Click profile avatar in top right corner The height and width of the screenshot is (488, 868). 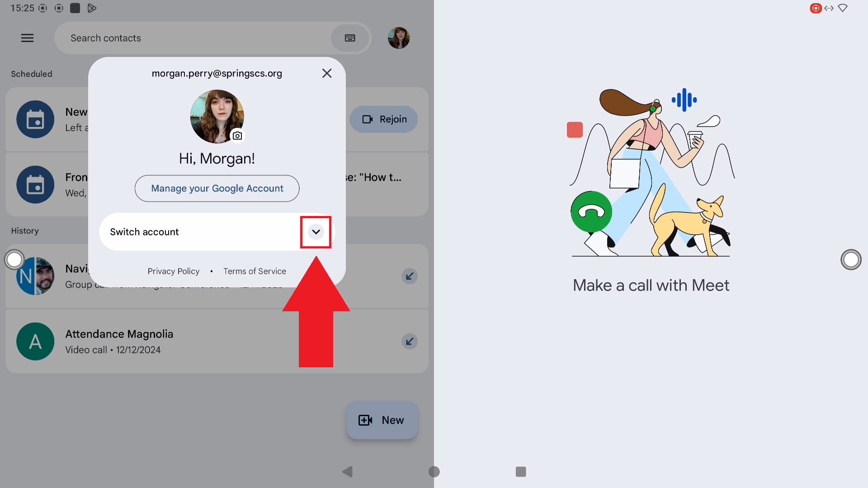coord(398,38)
